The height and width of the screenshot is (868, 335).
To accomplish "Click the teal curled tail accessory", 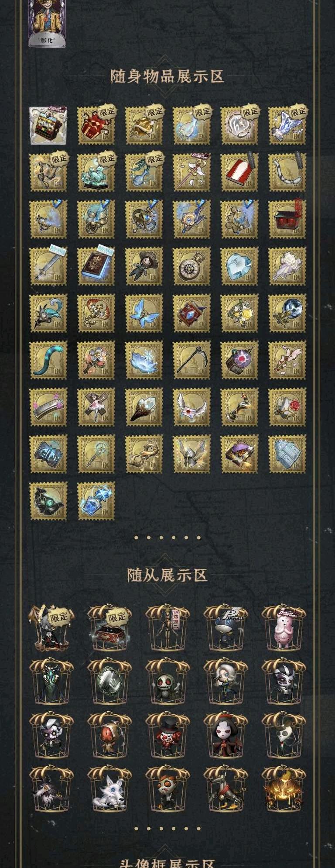I will pyautogui.click(x=48, y=360).
